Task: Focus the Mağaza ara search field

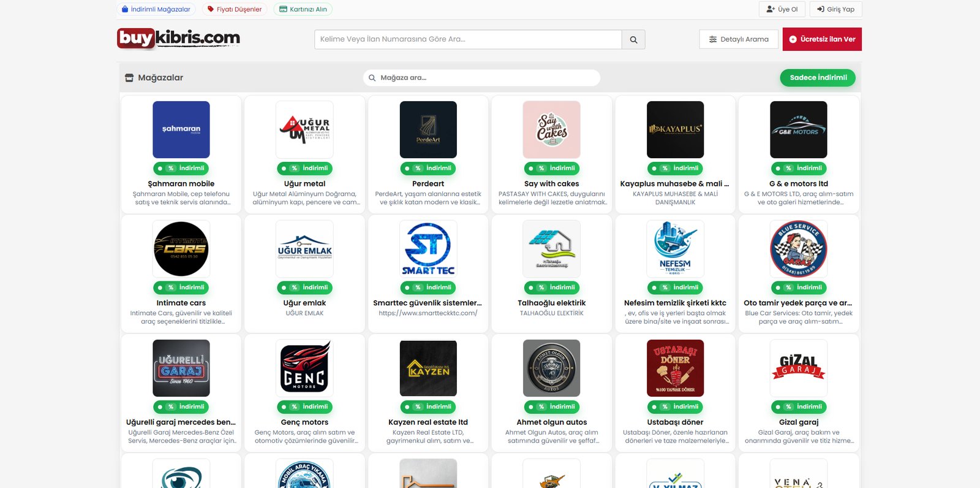Action: coord(484,78)
